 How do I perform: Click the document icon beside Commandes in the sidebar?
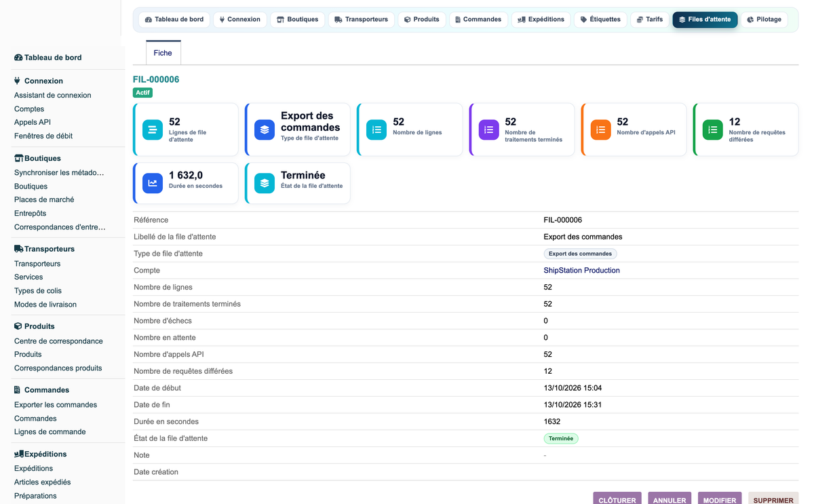point(18,390)
